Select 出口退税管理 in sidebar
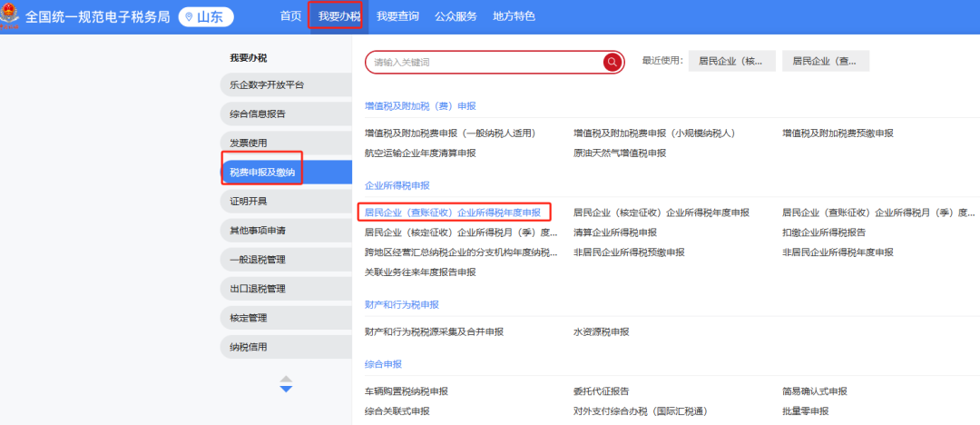Viewport: 980px width, 425px height. [x=286, y=289]
